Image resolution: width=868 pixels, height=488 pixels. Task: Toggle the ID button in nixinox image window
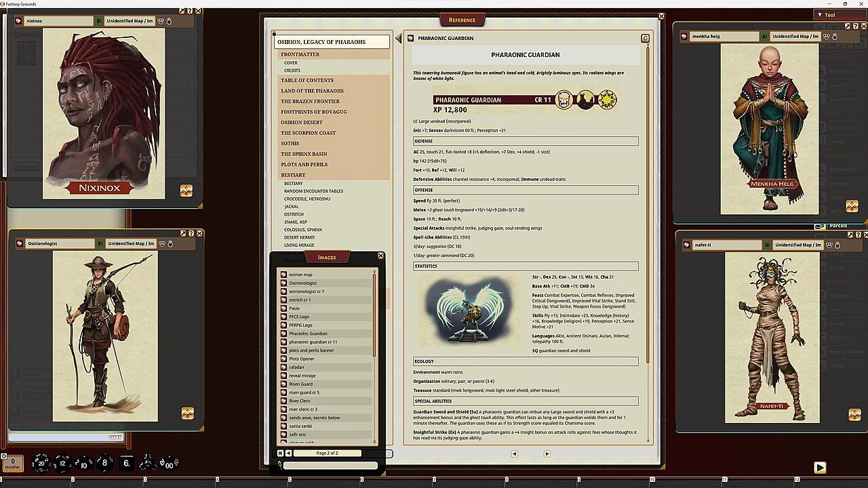click(x=99, y=21)
